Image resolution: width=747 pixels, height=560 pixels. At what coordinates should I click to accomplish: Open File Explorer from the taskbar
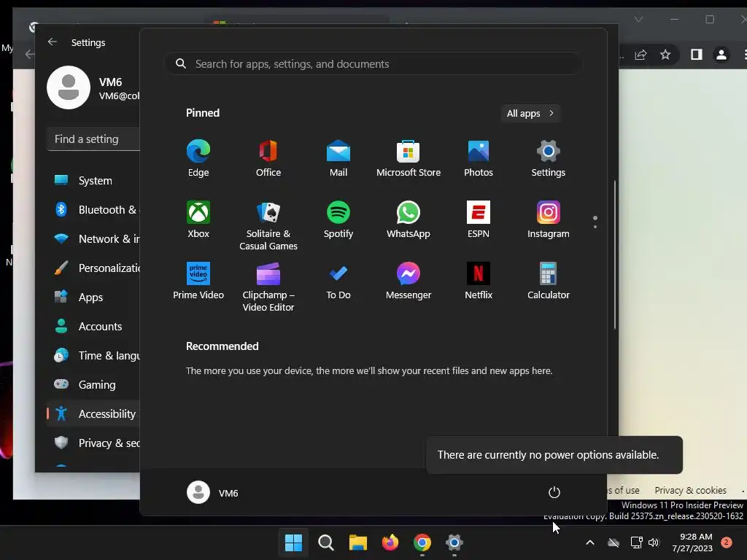pos(357,542)
